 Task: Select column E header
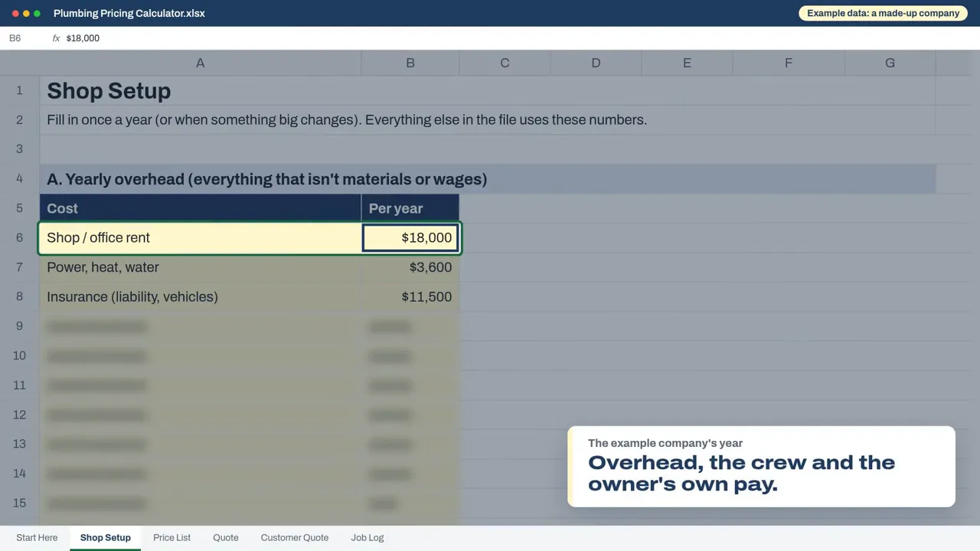(x=687, y=63)
